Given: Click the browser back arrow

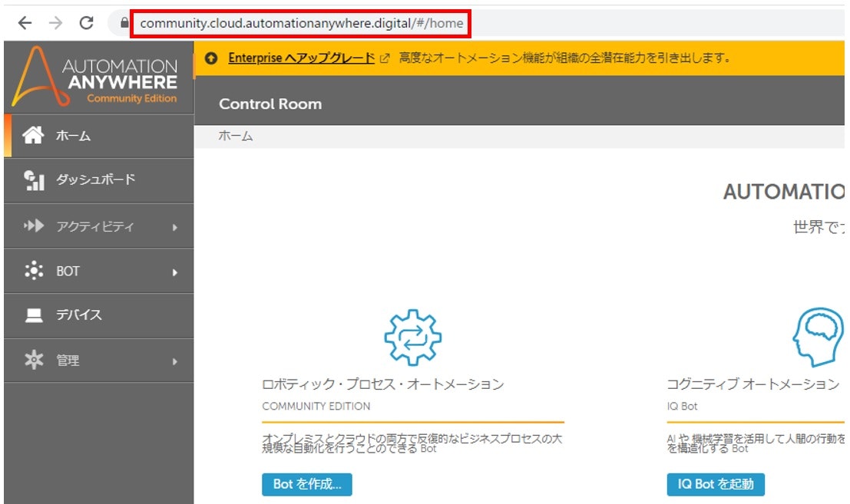Looking at the screenshot, I should [25, 23].
